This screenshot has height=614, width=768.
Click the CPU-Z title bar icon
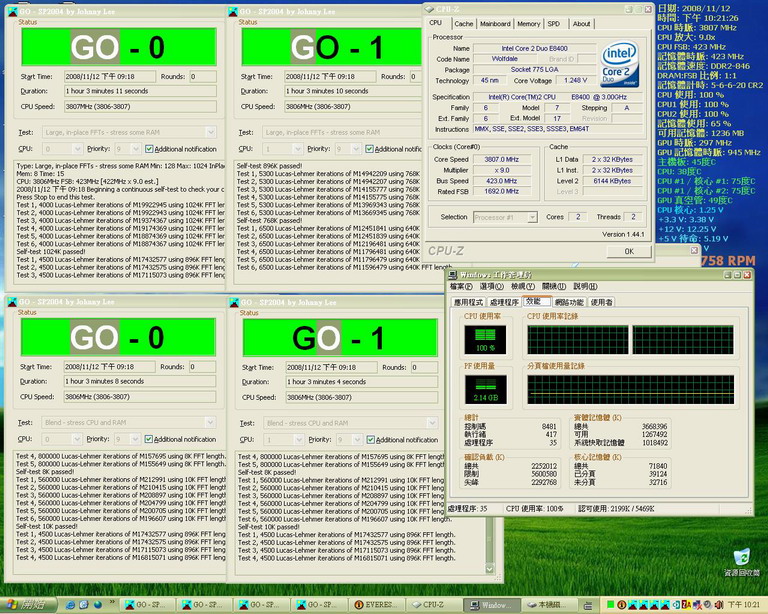tap(429, 9)
